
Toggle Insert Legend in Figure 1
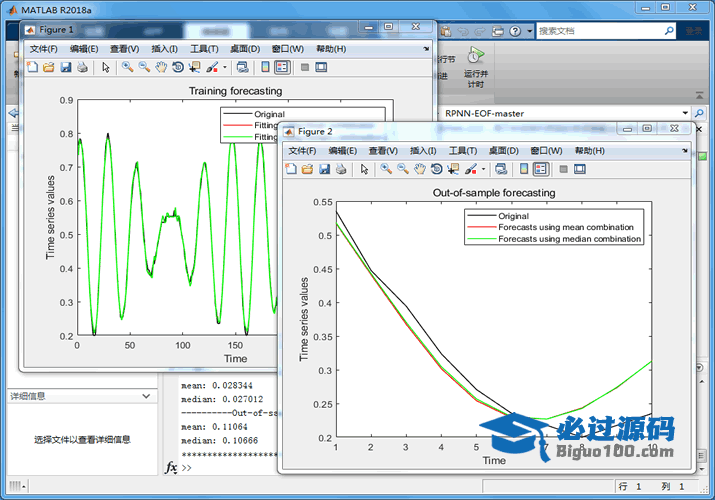click(x=282, y=67)
